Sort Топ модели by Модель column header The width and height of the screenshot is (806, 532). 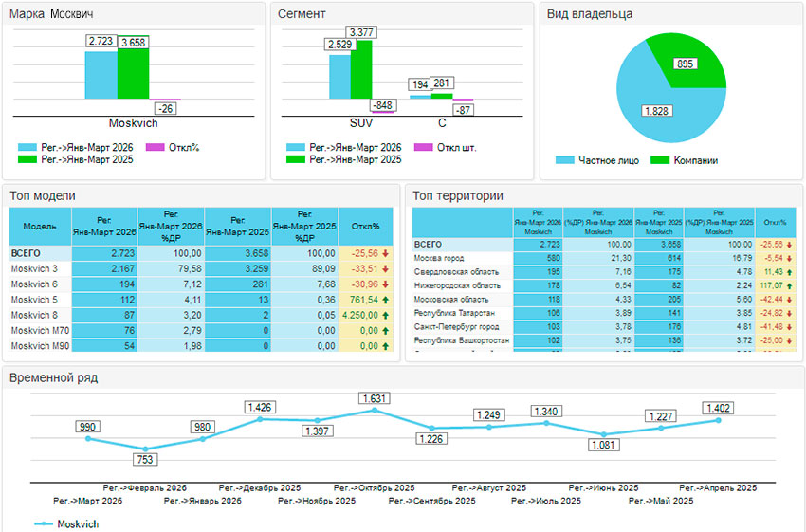(39, 227)
